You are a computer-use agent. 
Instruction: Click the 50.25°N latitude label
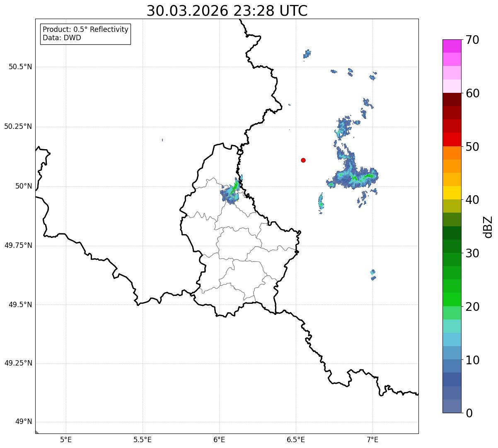[18, 126]
